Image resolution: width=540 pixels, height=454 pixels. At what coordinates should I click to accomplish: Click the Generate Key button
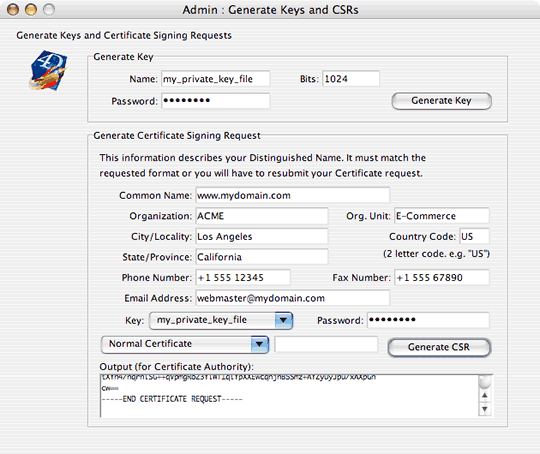pyautogui.click(x=442, y=101)
